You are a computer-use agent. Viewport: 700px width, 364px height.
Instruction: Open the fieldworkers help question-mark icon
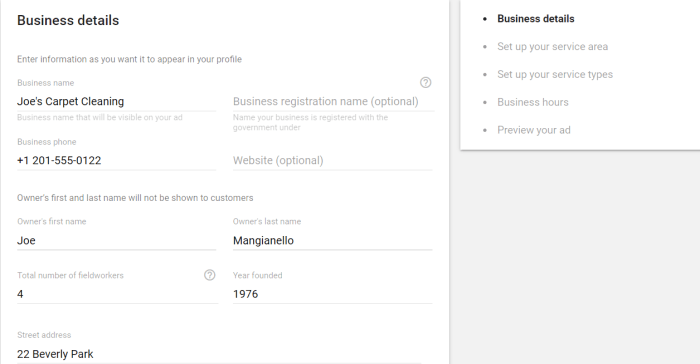tap(209, 275)
